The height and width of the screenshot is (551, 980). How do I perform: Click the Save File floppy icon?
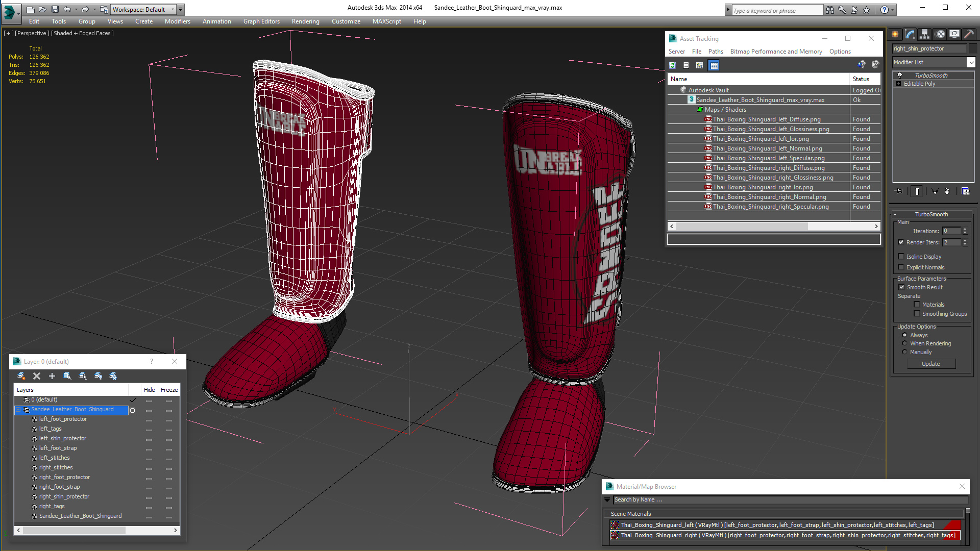(55, 9)
